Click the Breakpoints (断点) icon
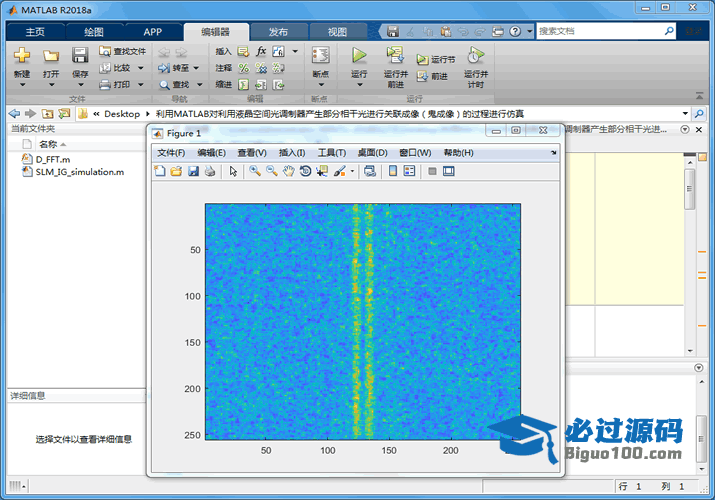This screenshot has height=500, width=715. click(x=321, y=56)
